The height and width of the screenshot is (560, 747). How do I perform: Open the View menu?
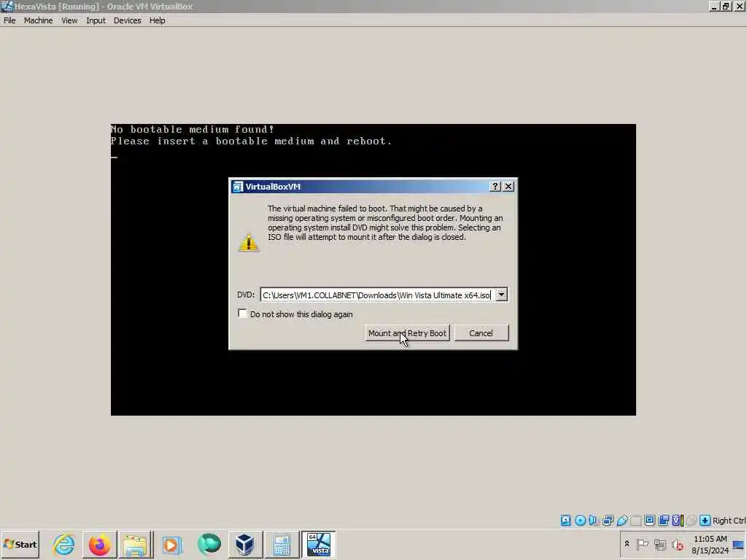(69, 20)
